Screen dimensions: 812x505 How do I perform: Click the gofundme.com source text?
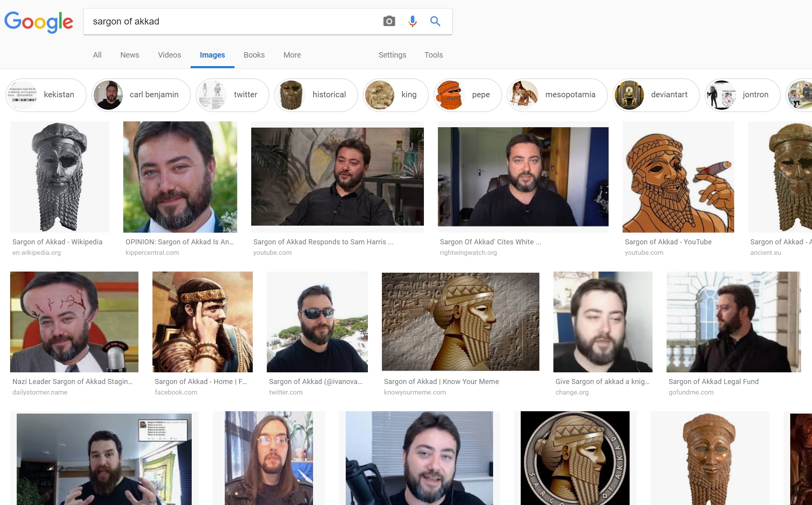[691, 392]
